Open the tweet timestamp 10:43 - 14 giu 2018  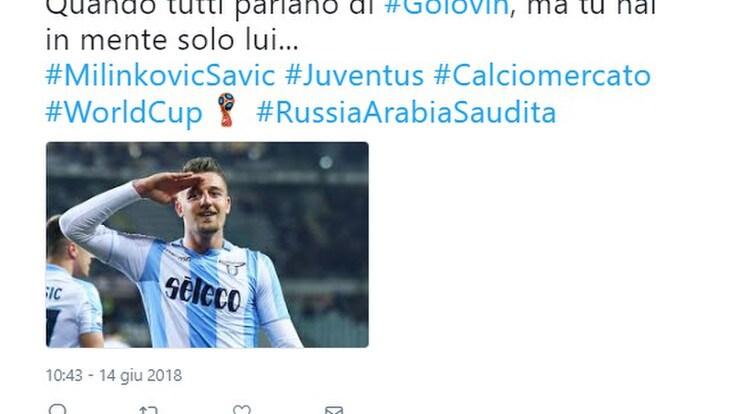pyautogui.click(x=114, y=376)
